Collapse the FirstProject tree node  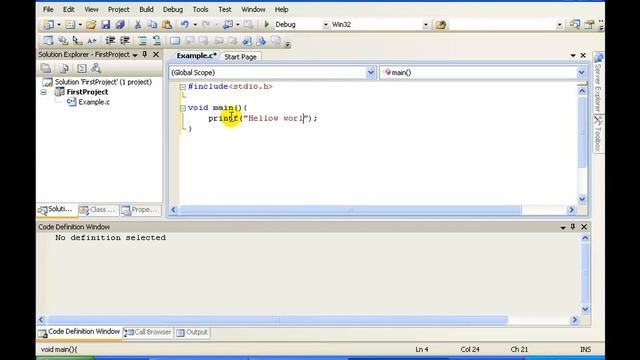(x=44, y=92)
